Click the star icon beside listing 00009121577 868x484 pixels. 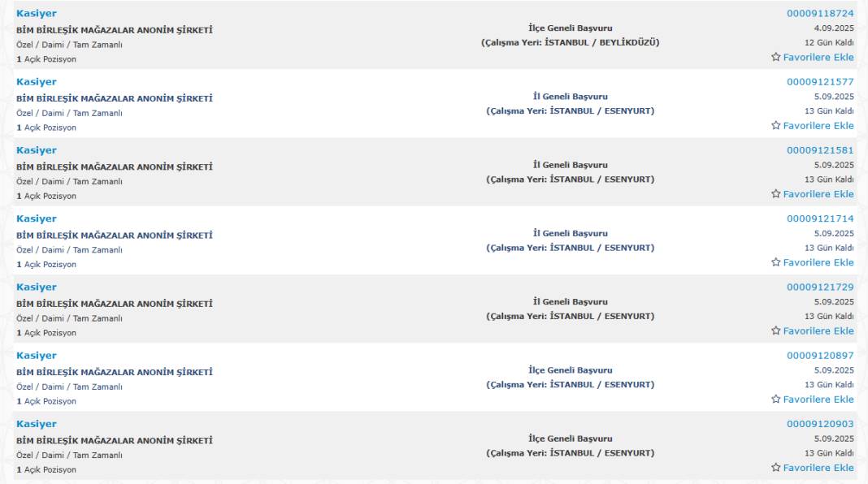775,126
